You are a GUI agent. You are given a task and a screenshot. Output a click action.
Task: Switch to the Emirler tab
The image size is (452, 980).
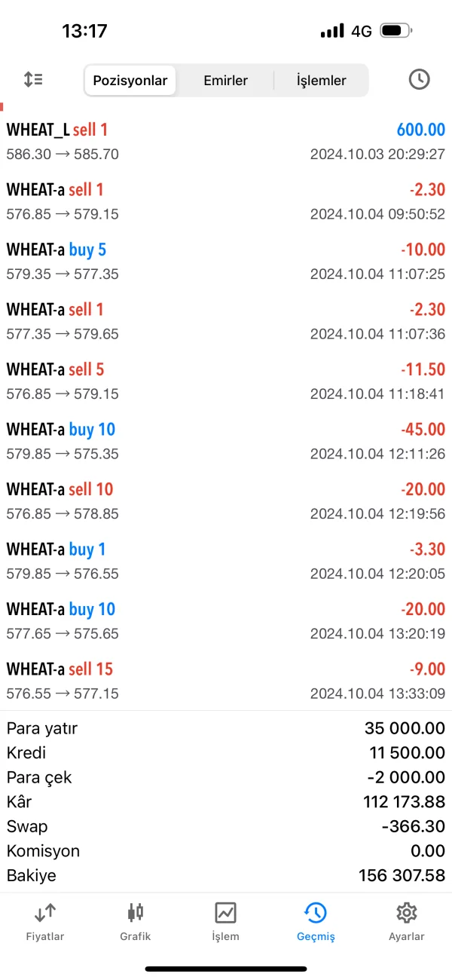225,81
